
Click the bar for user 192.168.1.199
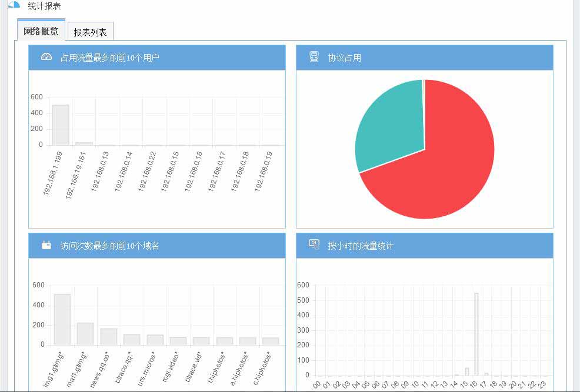61,125
